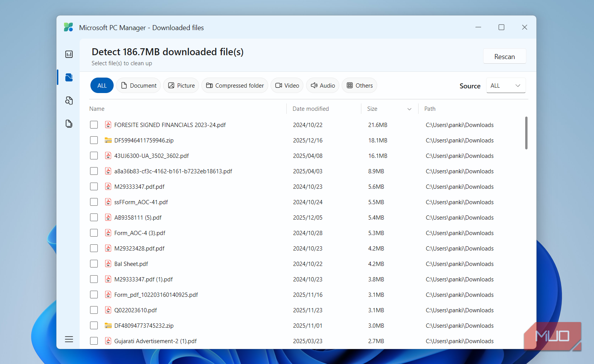
Task: Sort by the Name column header
Action: [97, 109]
